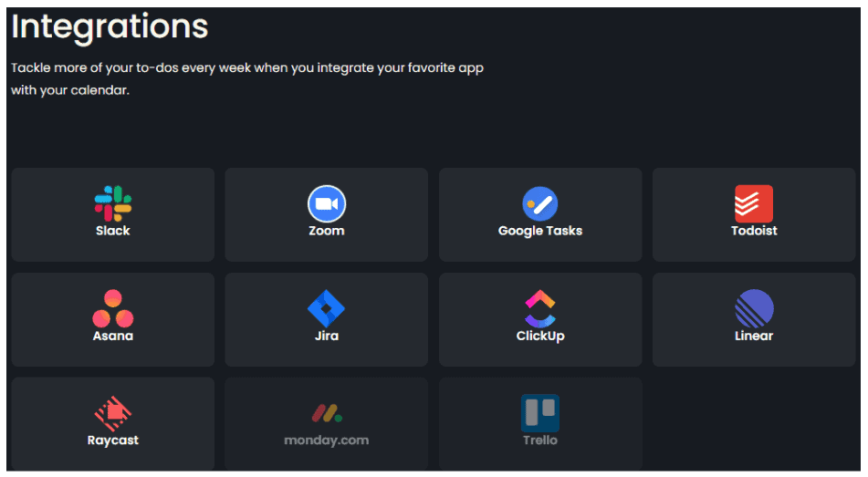Click the Linear text label

coord(754,336)
